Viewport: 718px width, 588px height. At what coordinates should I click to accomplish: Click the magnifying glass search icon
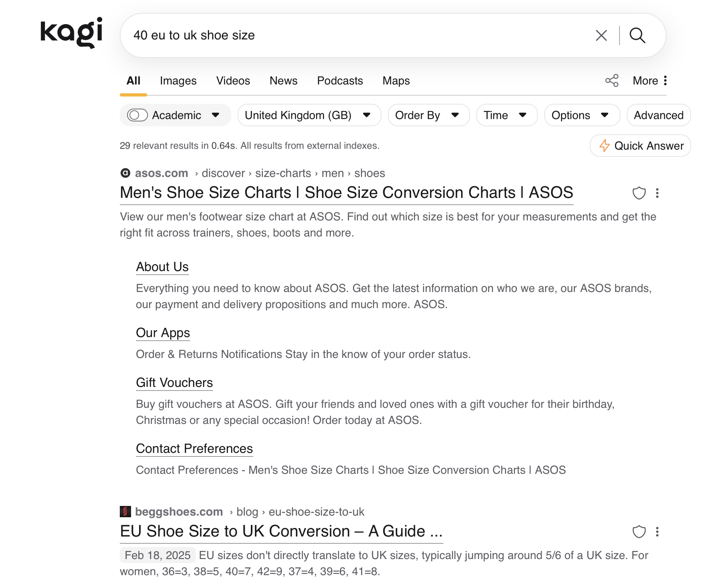point(637,35)
